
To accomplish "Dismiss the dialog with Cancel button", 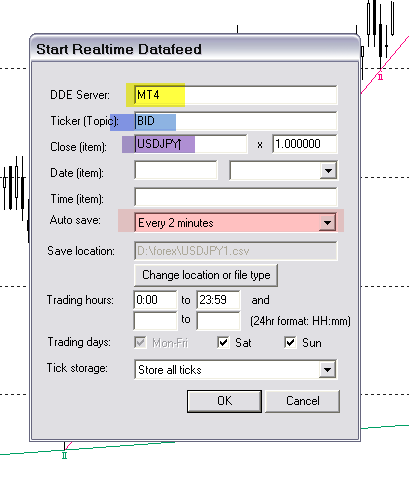I will tap(303, 401).
